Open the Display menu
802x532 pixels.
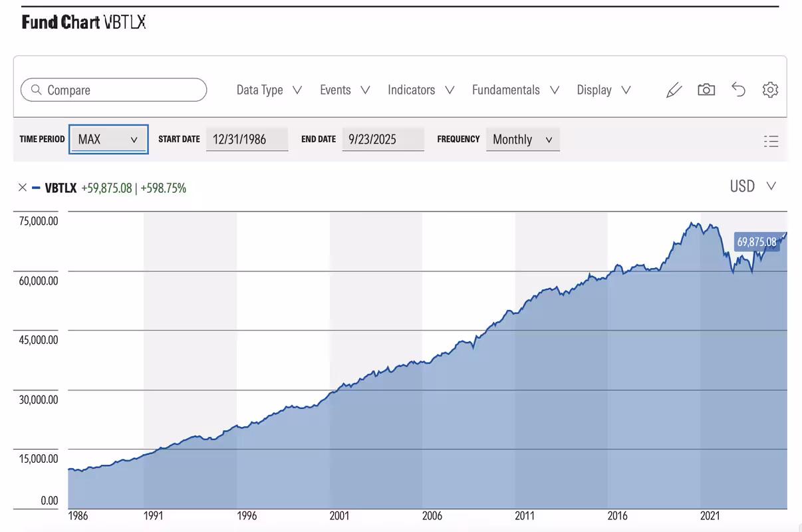(x=604, y=90)
